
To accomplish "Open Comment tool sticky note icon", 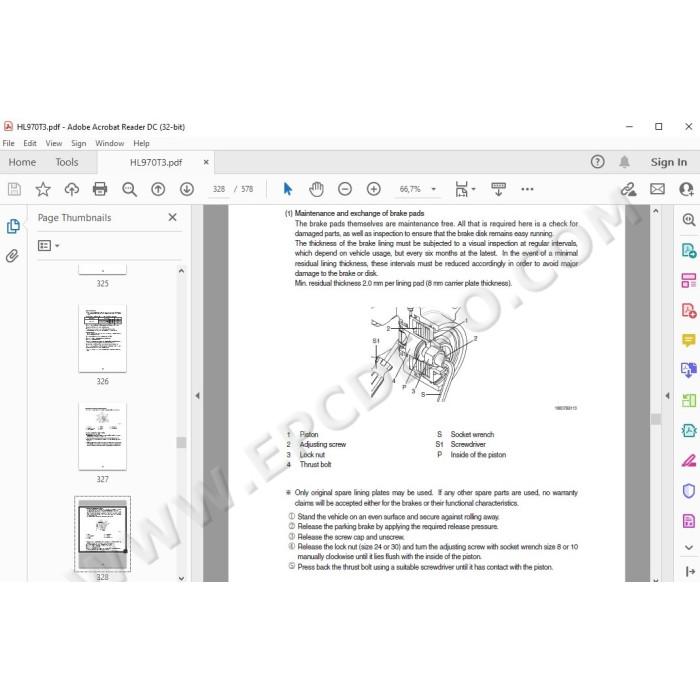I will [x=689, y=340].
